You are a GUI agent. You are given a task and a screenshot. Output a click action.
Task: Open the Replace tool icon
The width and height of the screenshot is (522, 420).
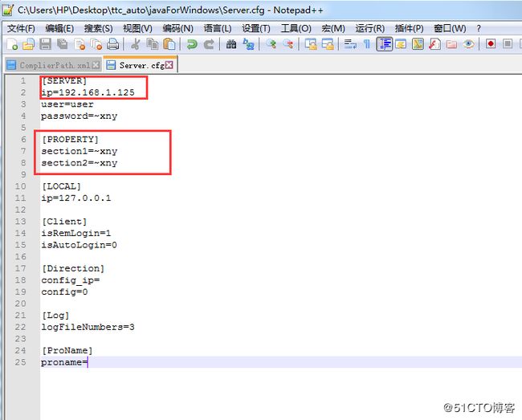coord(248,44)
